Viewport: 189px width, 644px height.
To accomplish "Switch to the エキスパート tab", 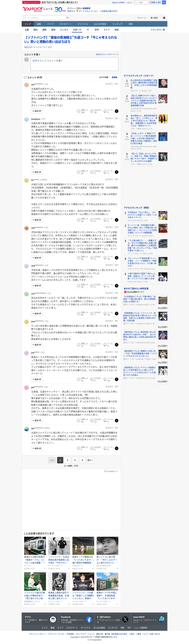I will coord(65,24).
